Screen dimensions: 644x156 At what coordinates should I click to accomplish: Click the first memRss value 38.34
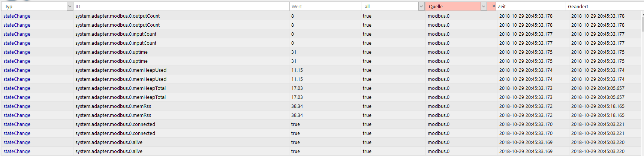[x=297, y=106]
